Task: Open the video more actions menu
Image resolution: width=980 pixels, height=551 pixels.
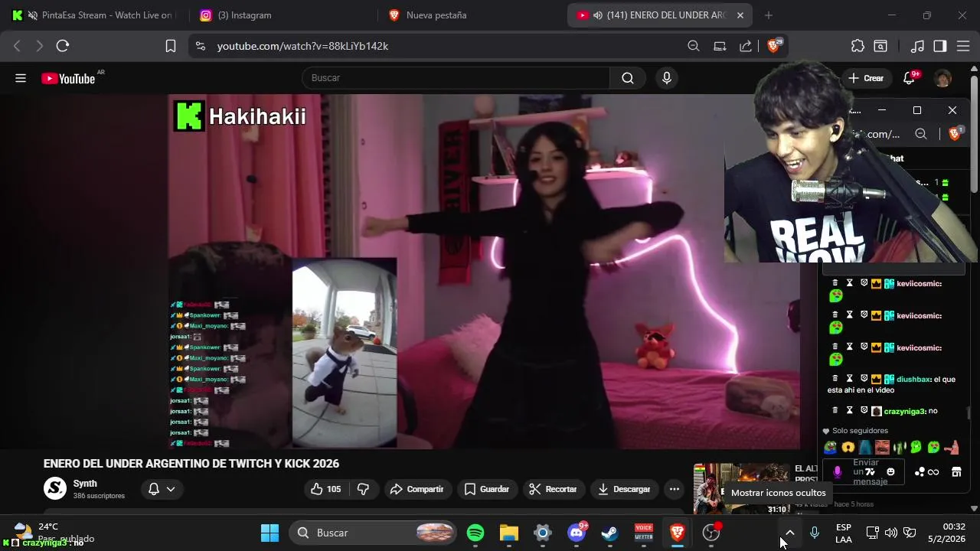Action: point(675,489)
